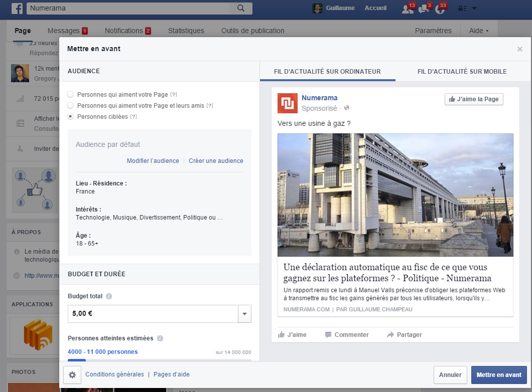
Task: Open the Messages tab
Action: tap(68, 31)
